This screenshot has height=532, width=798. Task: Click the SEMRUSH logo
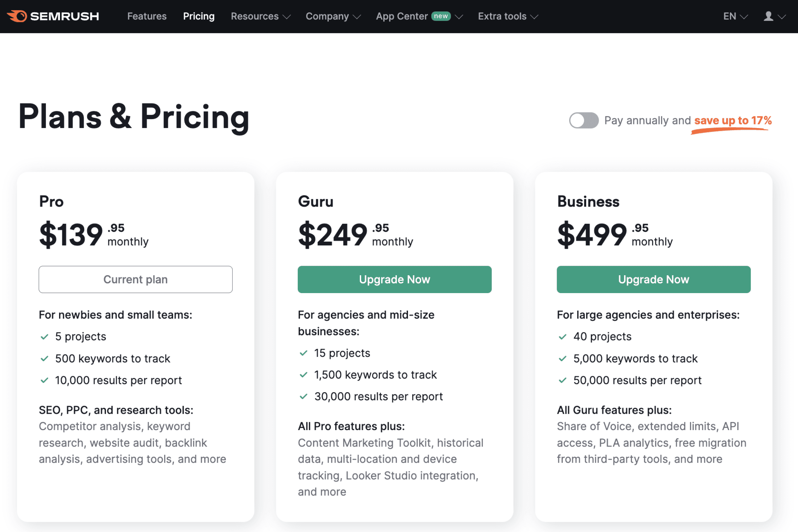(53, 16)
